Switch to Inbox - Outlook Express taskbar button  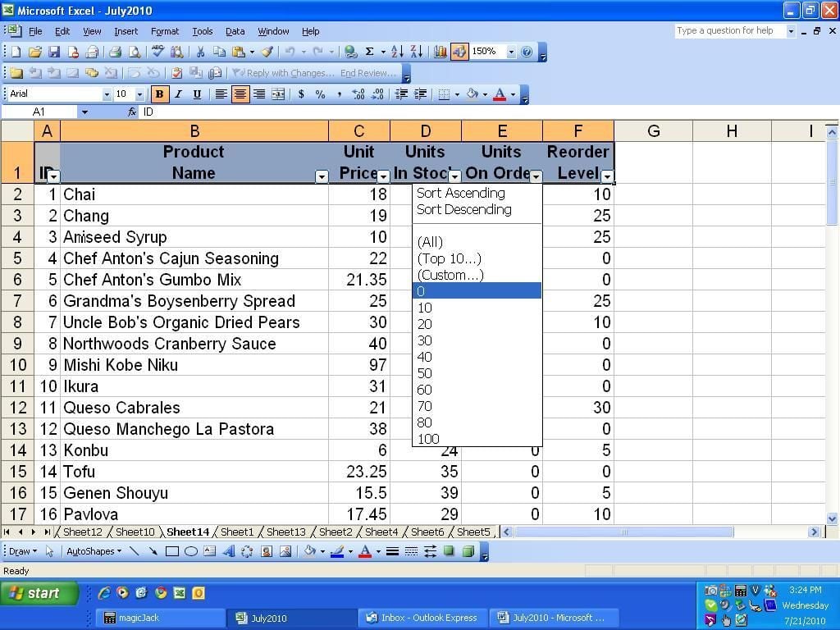[422, 618]
